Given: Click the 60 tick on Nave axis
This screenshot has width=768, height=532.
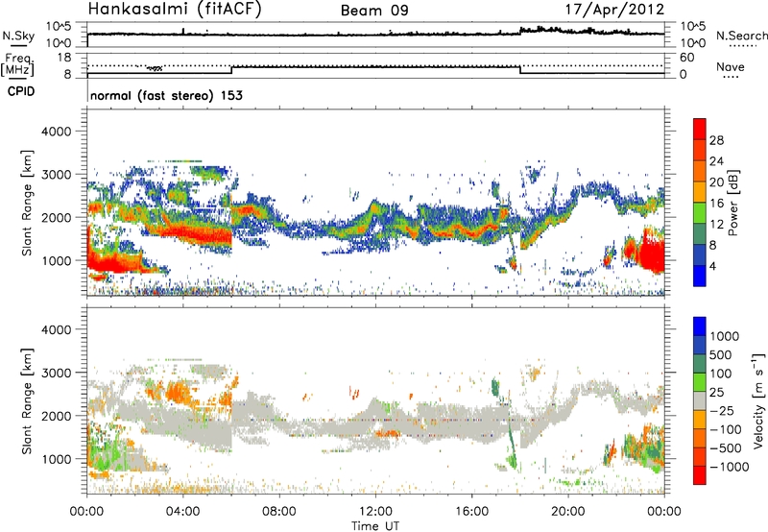Looking at the screenshot, I should pyautogui.click(x=686, y=58).
